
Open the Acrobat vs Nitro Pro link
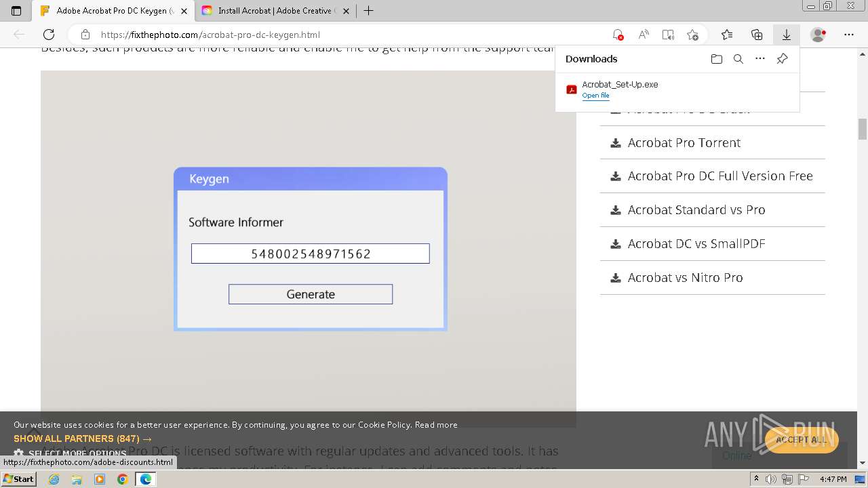point(685,277)
